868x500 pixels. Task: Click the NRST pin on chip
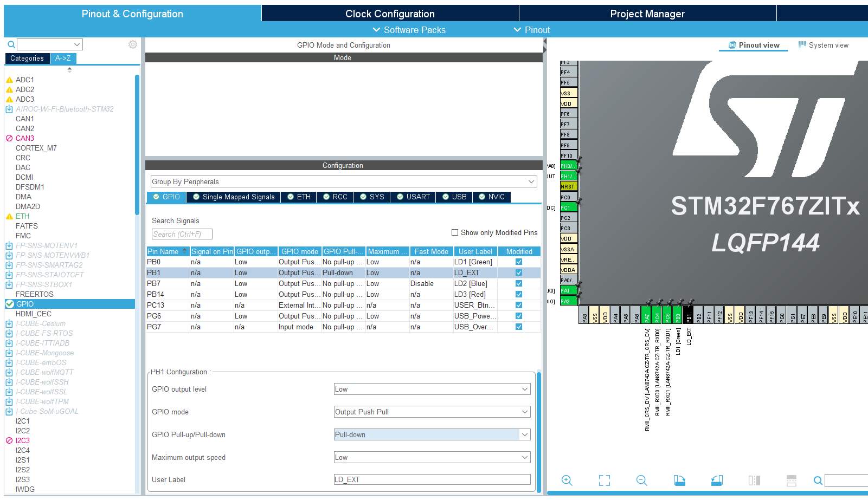pos(568,186)
